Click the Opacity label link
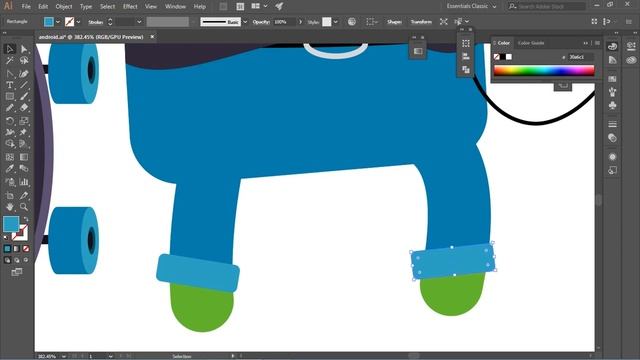The height and width of the screenshot is (360, 640). pyautogui.click(x=261, y=22)
